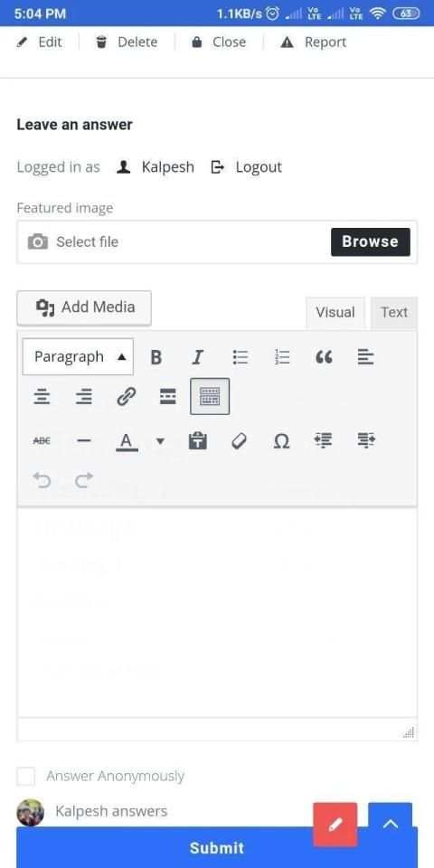This screenshot has height=868, width=434.
Task: Insert special character Omega icon
Action: point(282,441)
